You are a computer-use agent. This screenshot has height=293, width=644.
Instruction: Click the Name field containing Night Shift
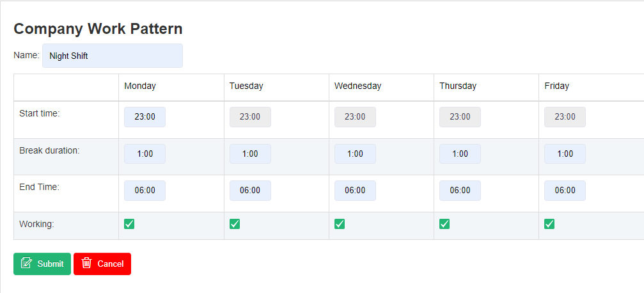pos(113,56)
